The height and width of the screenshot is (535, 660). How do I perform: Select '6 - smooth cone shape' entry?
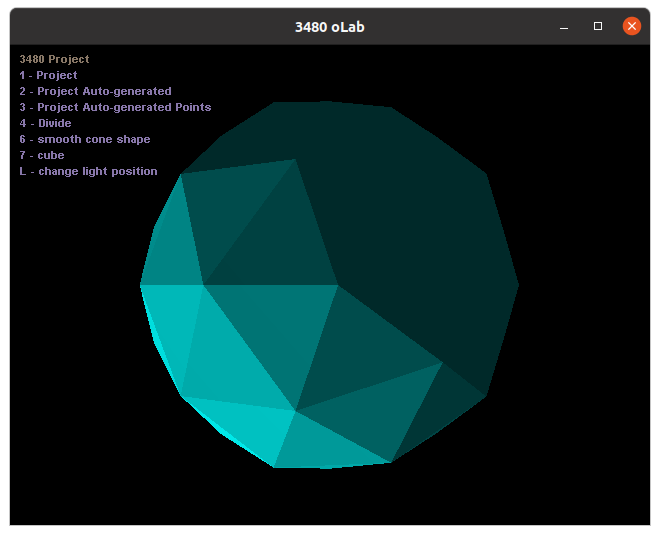(x=84, y=139)
